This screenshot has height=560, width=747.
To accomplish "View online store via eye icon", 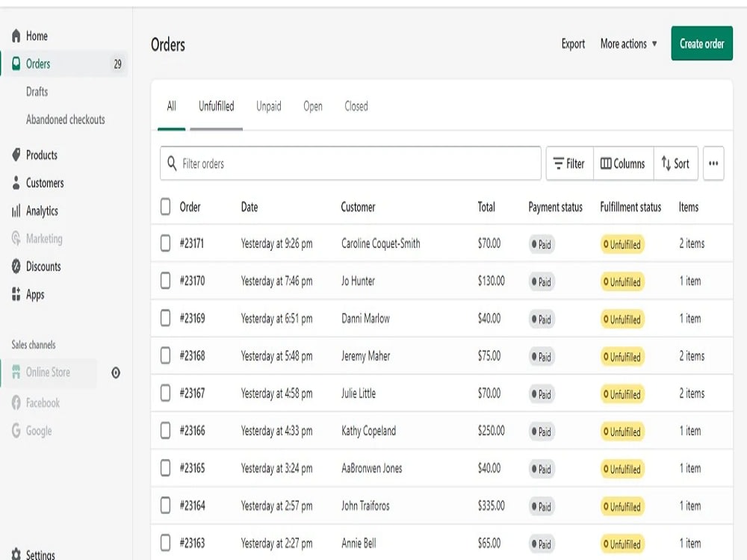I will point(116,373).
